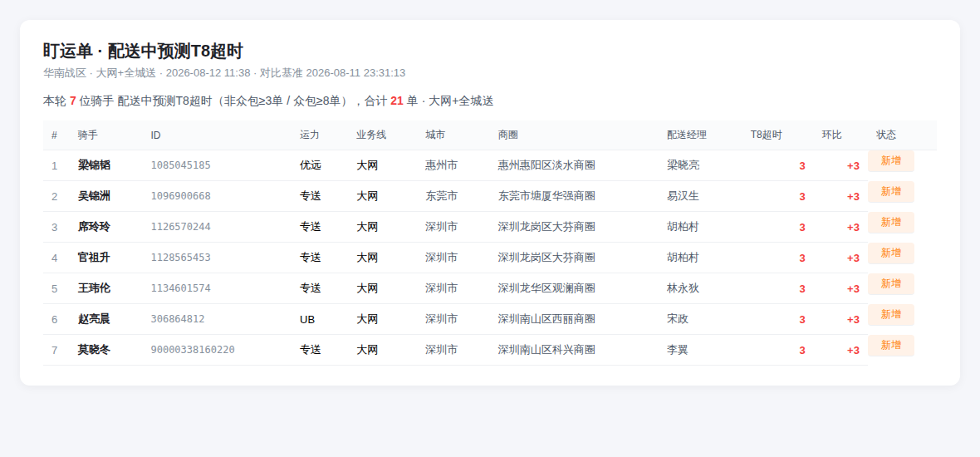This screenshot has height=457, width=980.
Task: Click the red 7 rider count
Action: [x=73, y=101]
